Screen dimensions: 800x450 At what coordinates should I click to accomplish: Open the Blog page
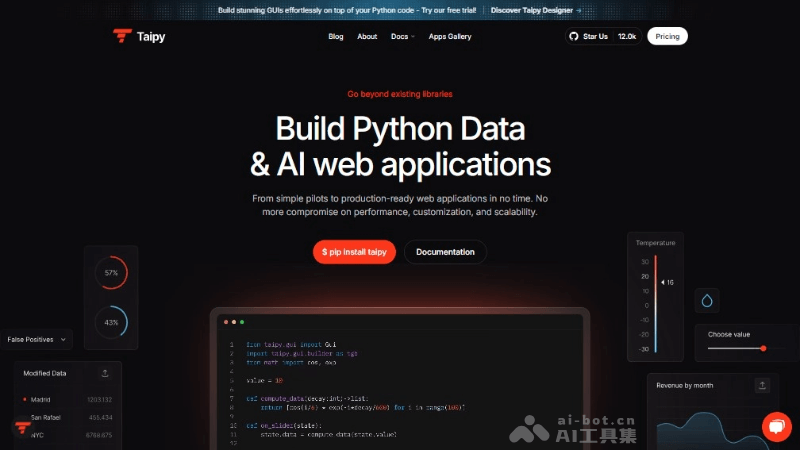(x=336, y=37)
